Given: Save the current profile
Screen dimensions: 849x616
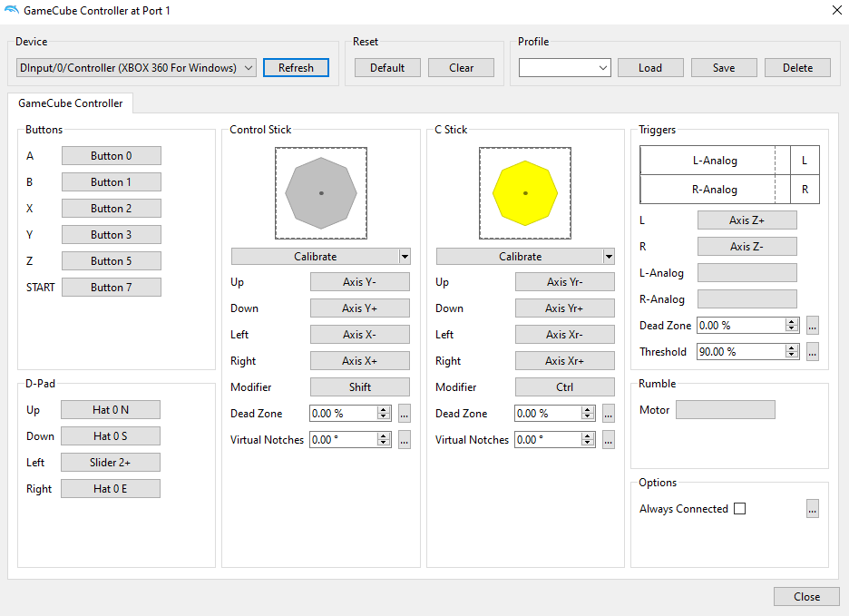Looking at the screenshot, I should pyautogui.click(x=724, y=68).
